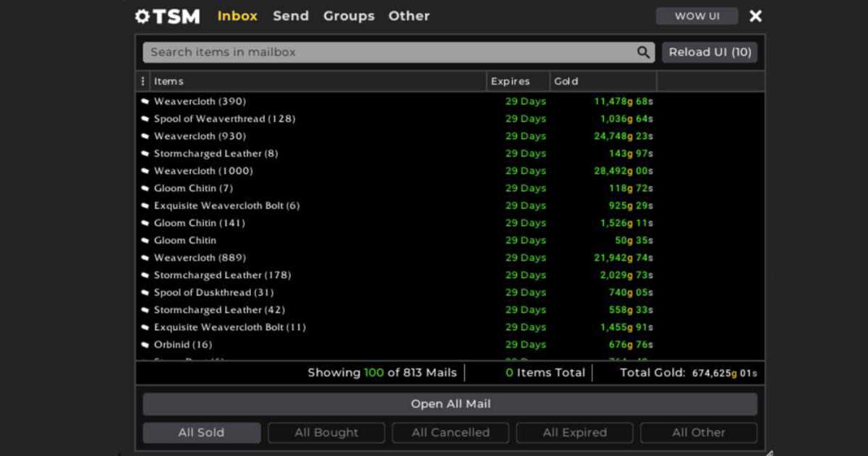
Task: Open the three-dot column options icon
Action: (142, 81)
